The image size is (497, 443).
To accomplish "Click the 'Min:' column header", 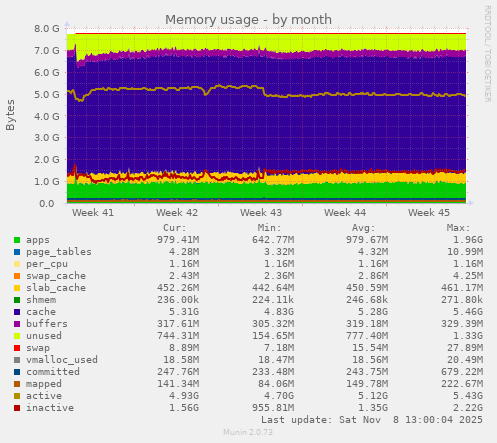I will tap(269, 228).
